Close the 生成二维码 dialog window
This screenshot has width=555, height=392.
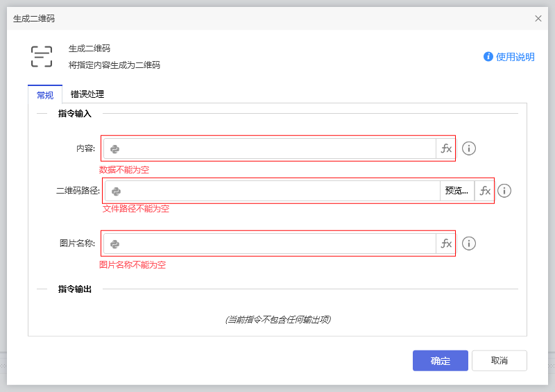tap(538, 19)
